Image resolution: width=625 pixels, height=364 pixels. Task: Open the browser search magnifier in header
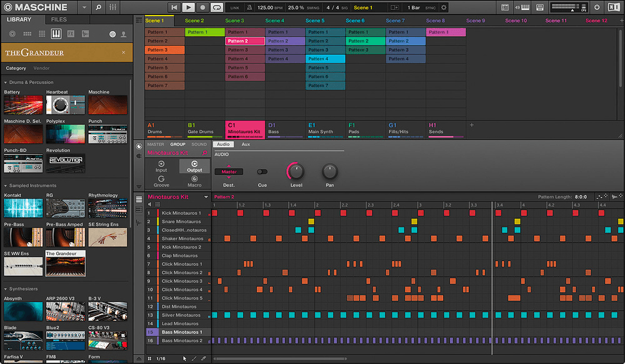click(98, 7)
